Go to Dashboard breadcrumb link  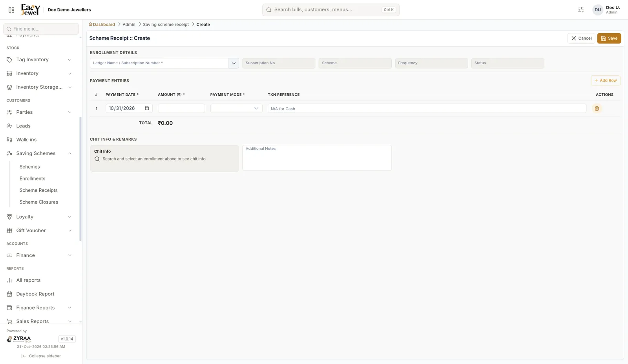coord(104,24)
